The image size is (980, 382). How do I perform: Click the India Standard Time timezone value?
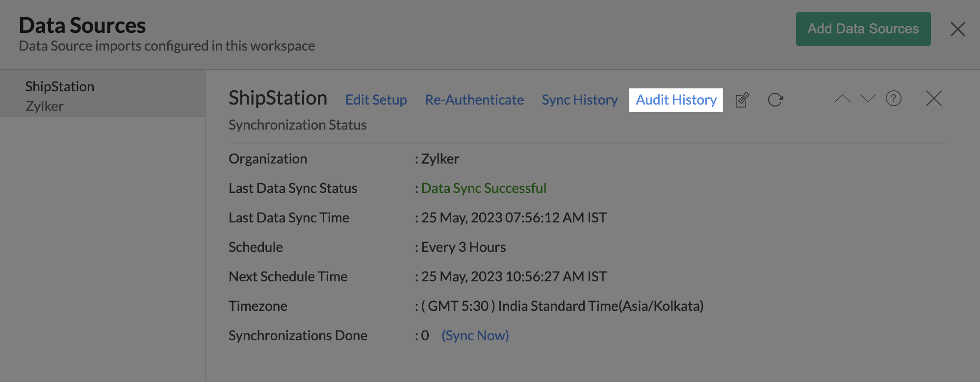tap(562, 306)
